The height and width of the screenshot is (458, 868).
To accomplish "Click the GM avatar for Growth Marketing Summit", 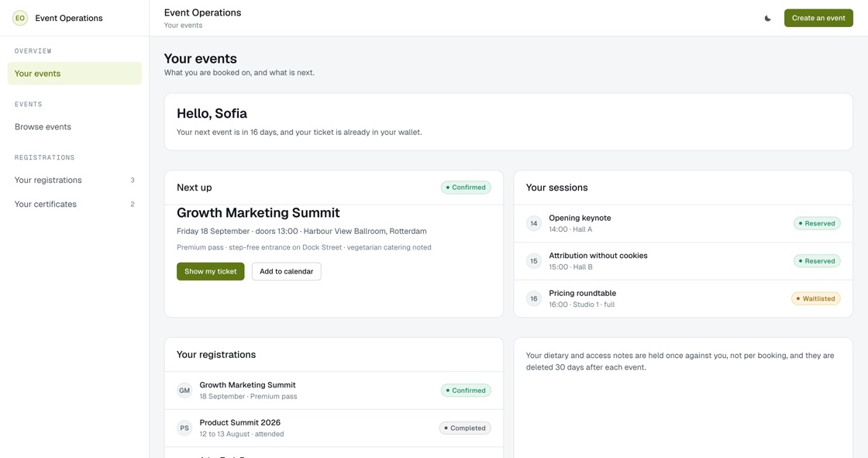I will pyautogui.click(x=184, y=391).
